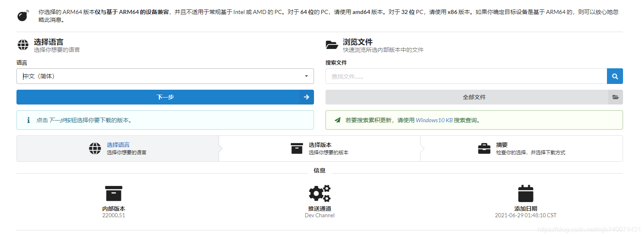Image resolution: width=644 pixels, height=237 pixels.
Task: Click the folder icon on 全部文件 button
Action: pos(615,97)
